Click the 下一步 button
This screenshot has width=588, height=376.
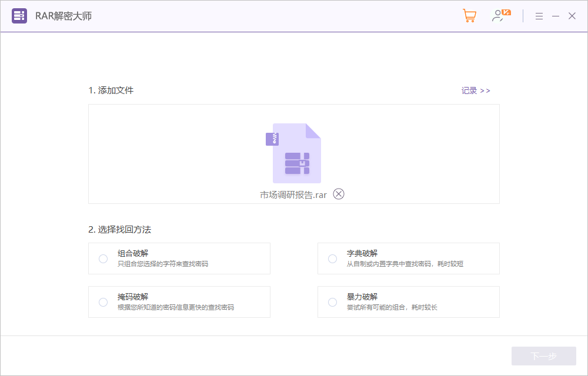click(x=543, y=356)
